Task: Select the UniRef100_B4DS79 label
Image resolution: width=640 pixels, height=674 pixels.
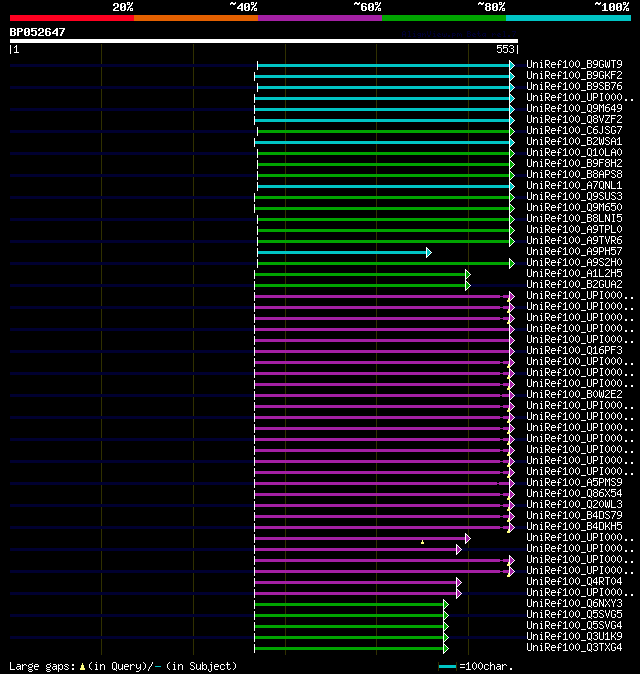Action: [x=574, y=515]
